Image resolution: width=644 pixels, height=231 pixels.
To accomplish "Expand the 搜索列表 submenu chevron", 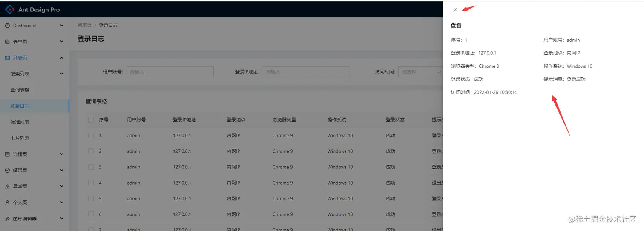I will (x=62, y=74).
